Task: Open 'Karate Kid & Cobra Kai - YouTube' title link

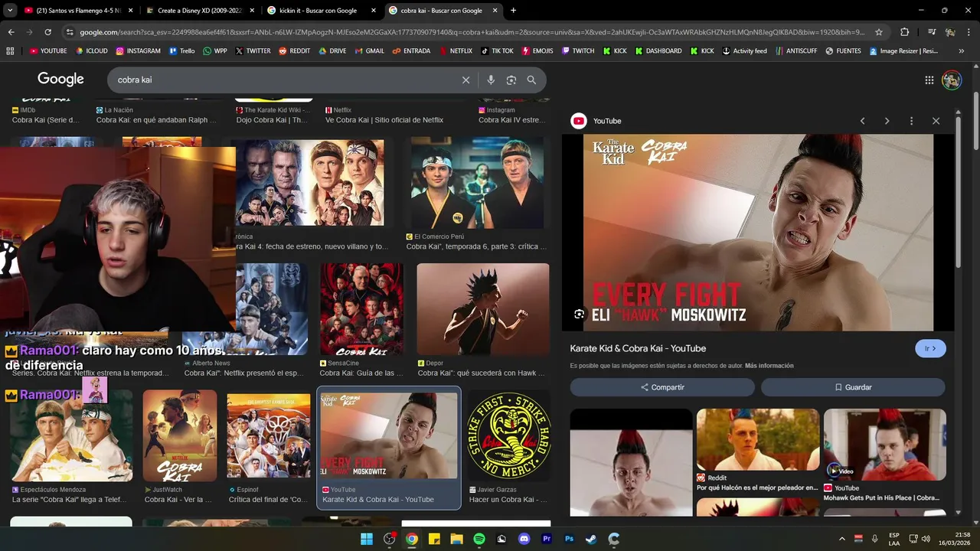Action: click(638, 348)
